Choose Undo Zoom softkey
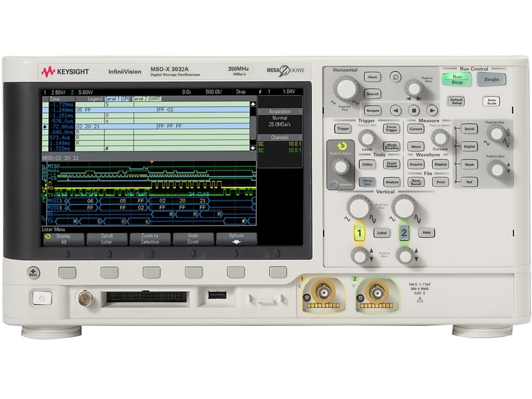 coord(193,239)
